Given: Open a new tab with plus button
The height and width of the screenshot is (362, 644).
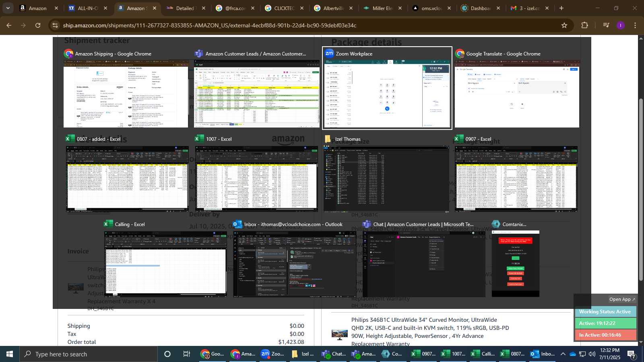Looking at the screenshot, I should 561,8.
